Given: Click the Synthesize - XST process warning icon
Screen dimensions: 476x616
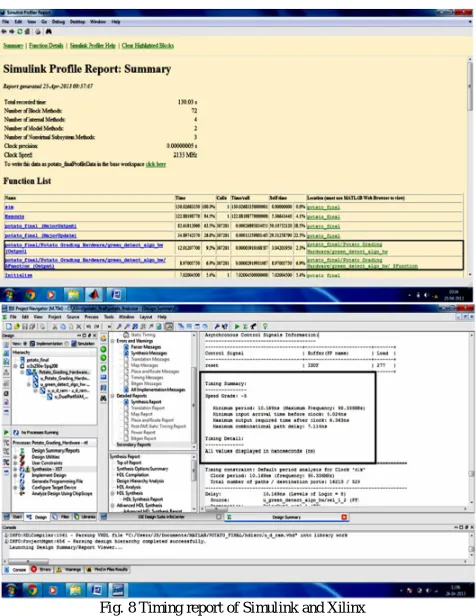Looking at the screenshot, I should pyautogui.click(x=25, y=469).
